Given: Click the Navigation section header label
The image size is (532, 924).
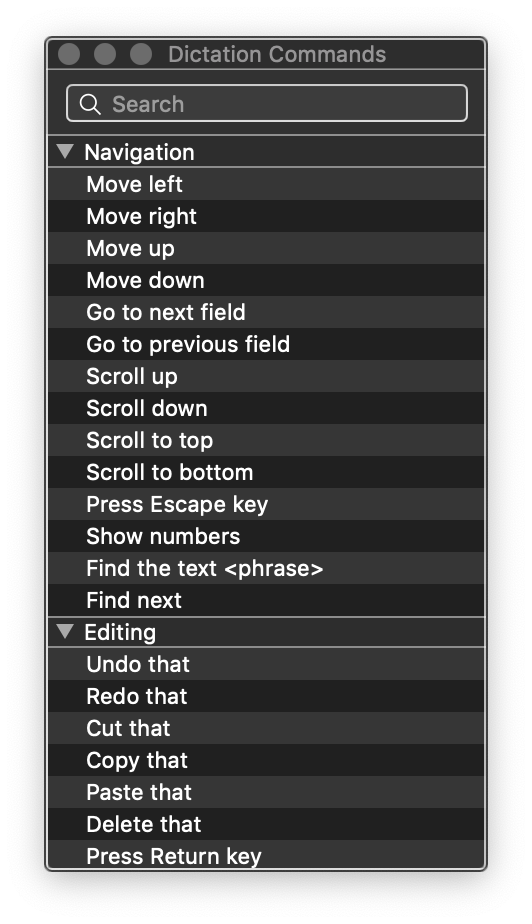Looking at the screenshot, I should coord(139,152).
